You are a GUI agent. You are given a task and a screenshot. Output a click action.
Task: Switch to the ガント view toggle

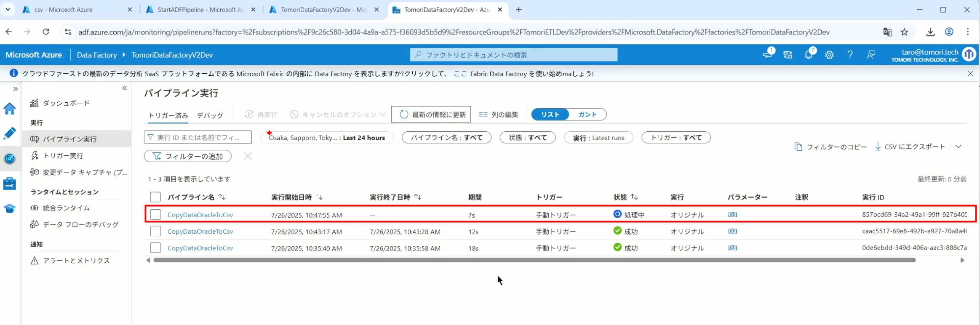point(587,115)
